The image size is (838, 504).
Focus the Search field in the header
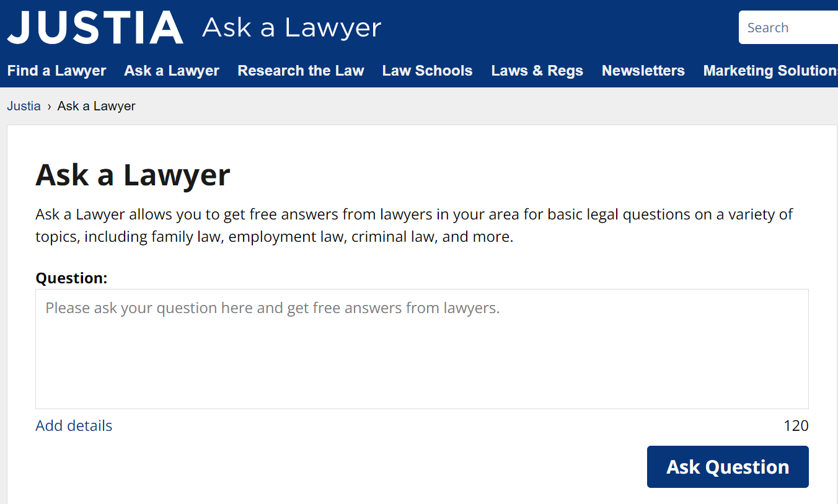pyautogui.click(x=788, y=27)
